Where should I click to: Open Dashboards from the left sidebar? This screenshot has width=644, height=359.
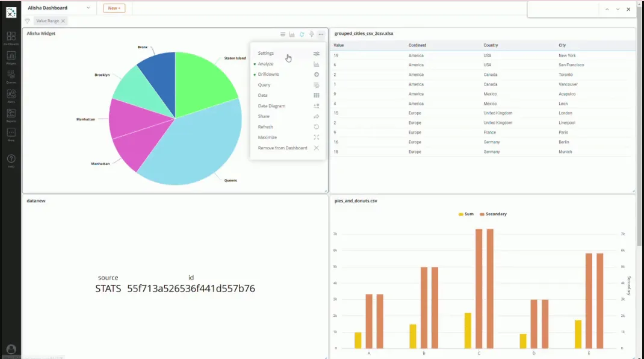(11, 38)
